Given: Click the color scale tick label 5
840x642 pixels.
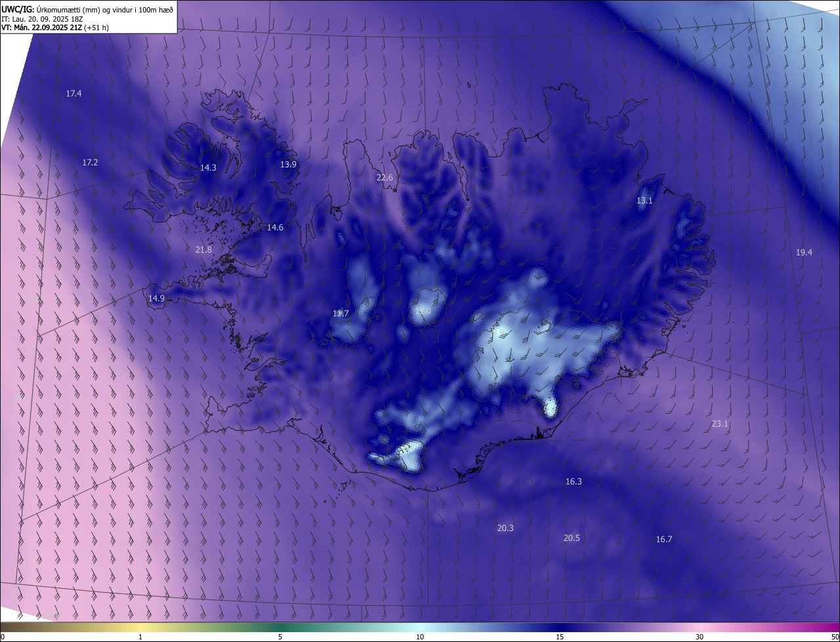Looking at the screenshot, I should pyautogui.click(x=280, y=637).
